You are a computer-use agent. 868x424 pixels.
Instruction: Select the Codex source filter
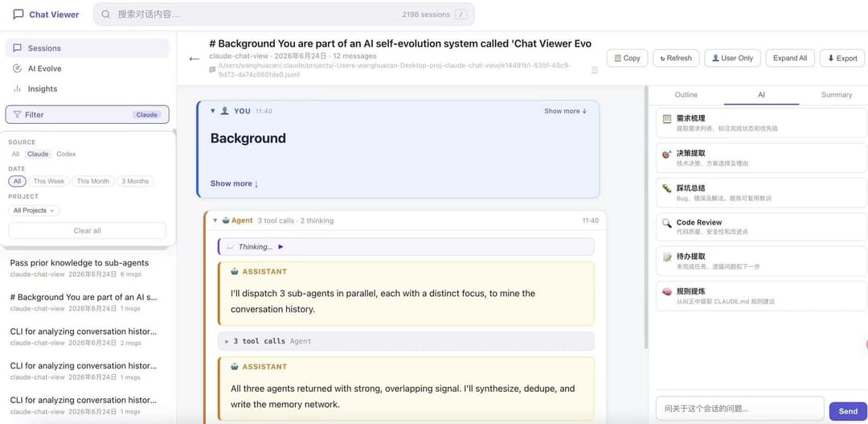[x=66, y=154]
